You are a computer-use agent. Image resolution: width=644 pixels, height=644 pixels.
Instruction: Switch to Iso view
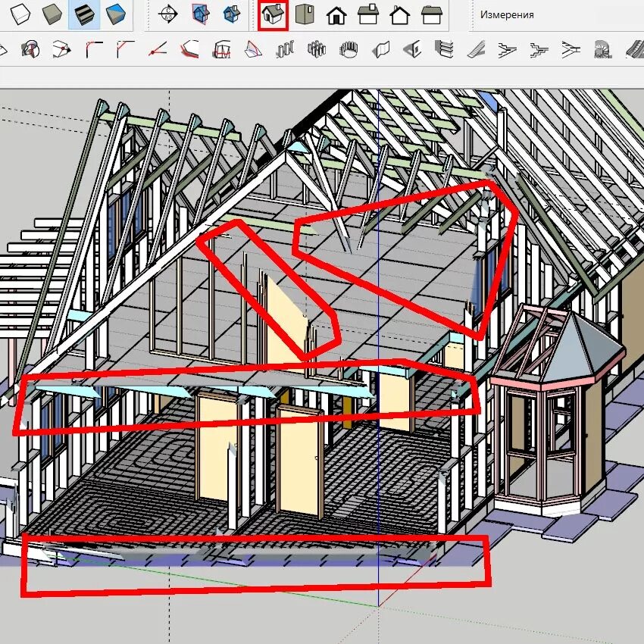coord(273,14)
